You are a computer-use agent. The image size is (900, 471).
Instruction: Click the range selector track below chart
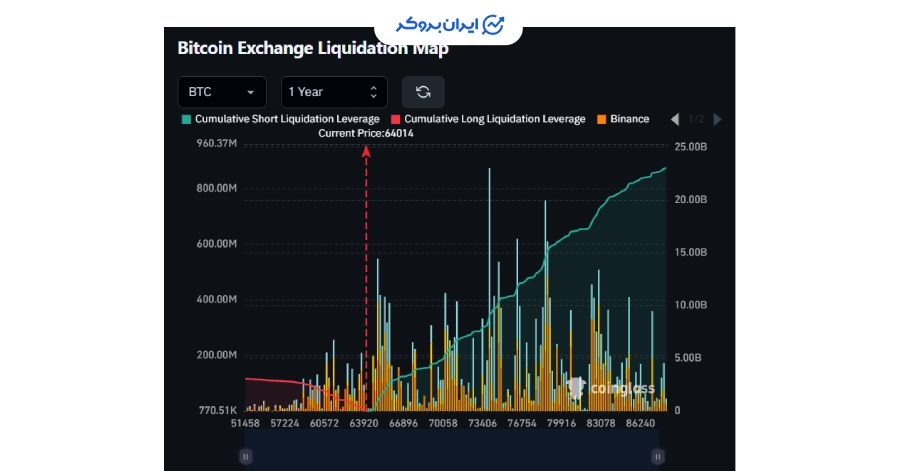coord(452,447)
